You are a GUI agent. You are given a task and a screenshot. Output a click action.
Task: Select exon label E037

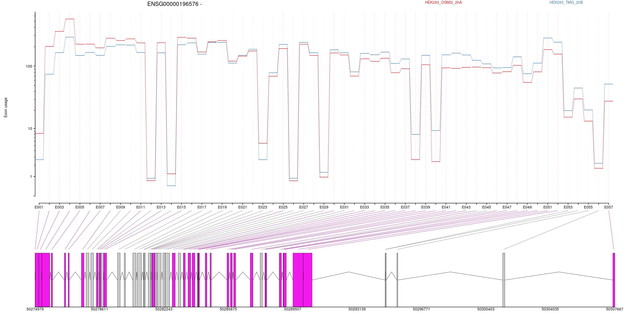point(405,207)
